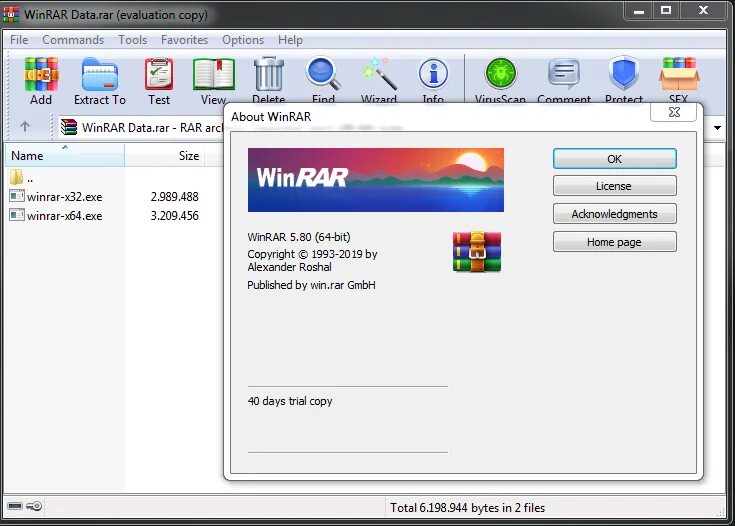The image size is (735, 526).
Task: Select the winrar-x64.exe file name
Action: point(65,216)
